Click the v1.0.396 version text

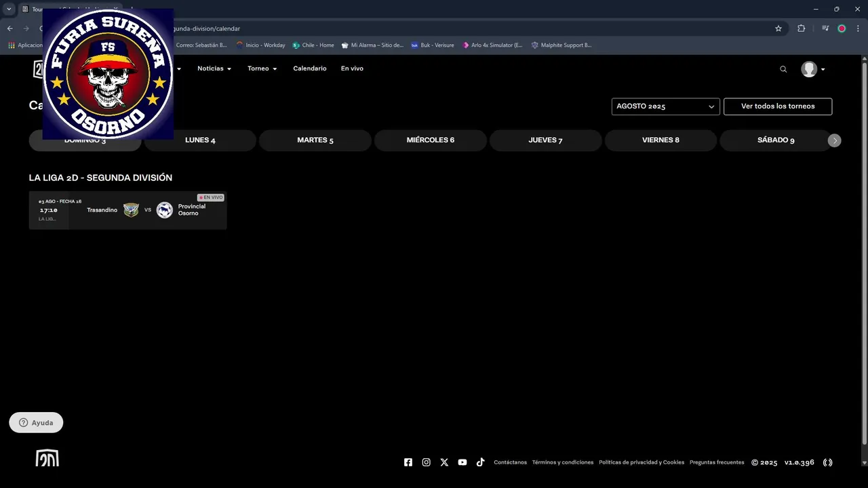point(800,462)
